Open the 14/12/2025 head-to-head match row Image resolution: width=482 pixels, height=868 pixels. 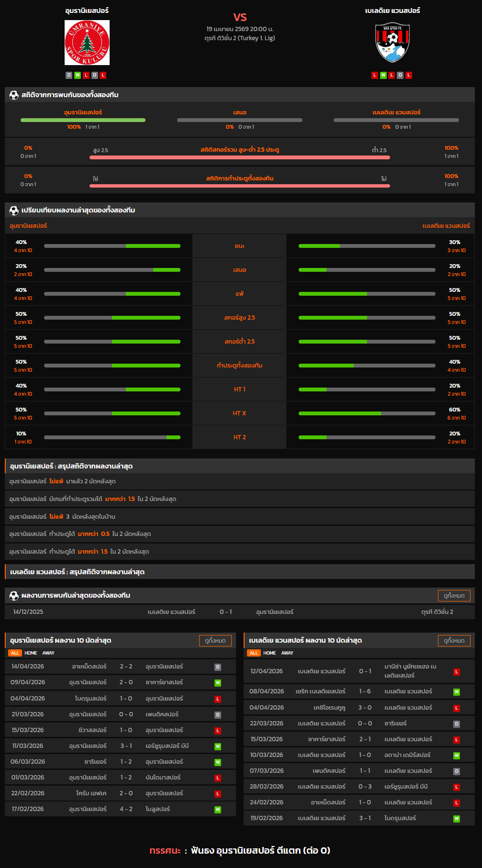239,612
